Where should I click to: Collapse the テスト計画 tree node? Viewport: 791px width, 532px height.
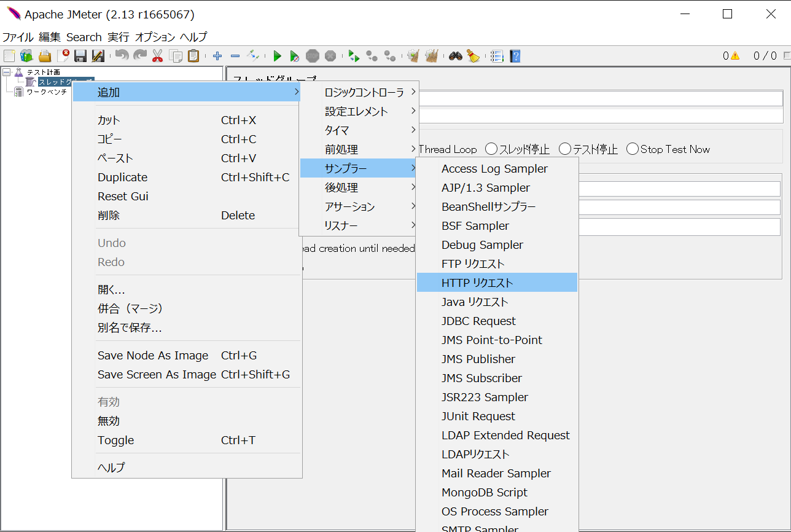coord(6,72)
